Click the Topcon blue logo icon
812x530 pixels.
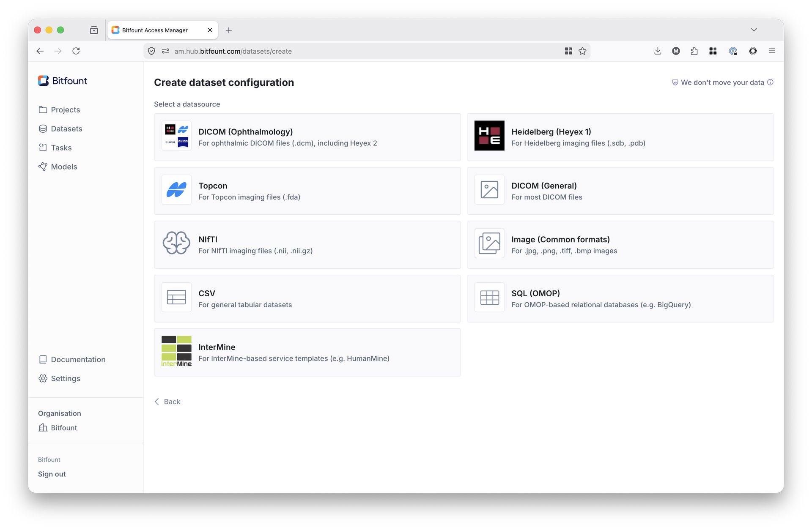click(x=176, y=190)
